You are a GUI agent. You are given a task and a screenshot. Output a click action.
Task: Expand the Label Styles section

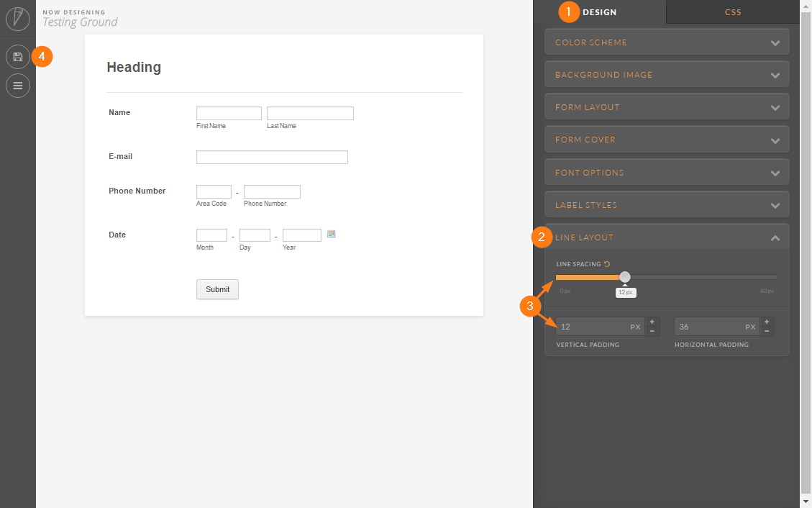pos(667,205)
